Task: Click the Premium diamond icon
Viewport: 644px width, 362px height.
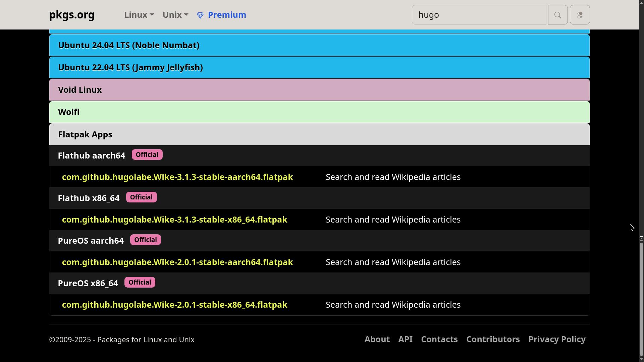Action: coord(200,15)
